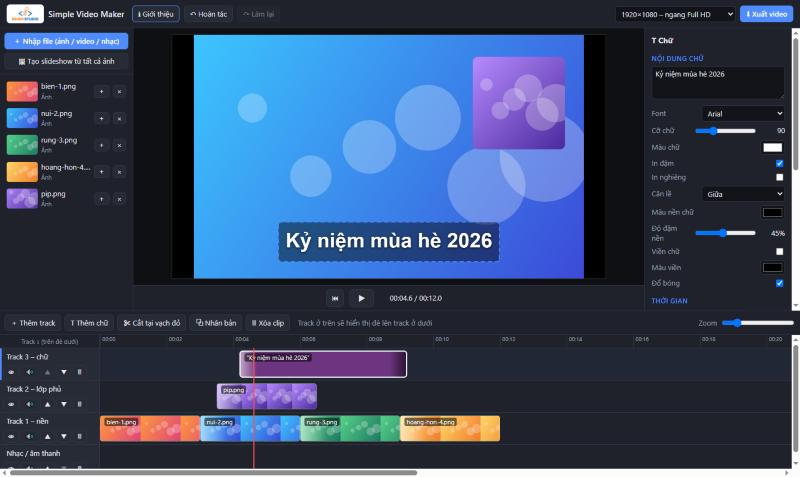
Task: Move Track 1 – nền up
Action: tap(47, 436)
